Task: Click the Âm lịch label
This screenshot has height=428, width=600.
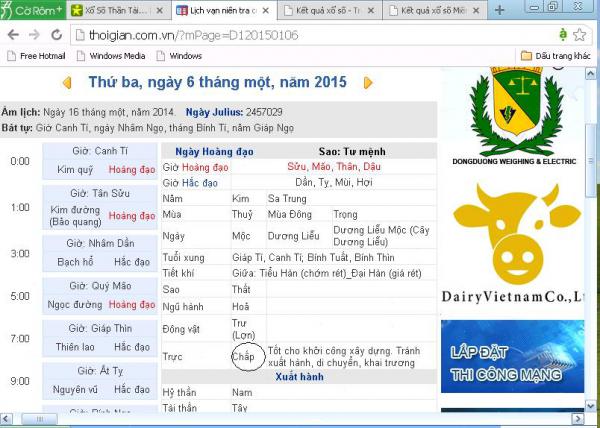Action: click(21, 112)
